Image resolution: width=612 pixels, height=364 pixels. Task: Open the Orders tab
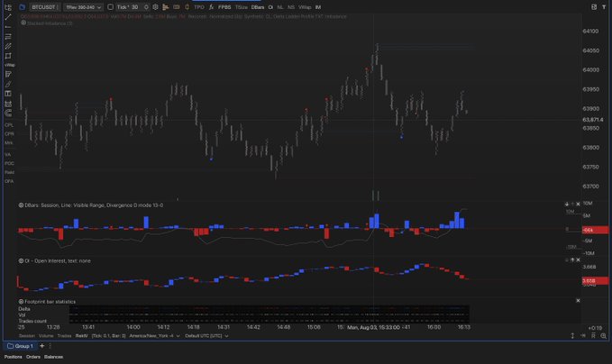pyautogui.click(x=33, y=357)
